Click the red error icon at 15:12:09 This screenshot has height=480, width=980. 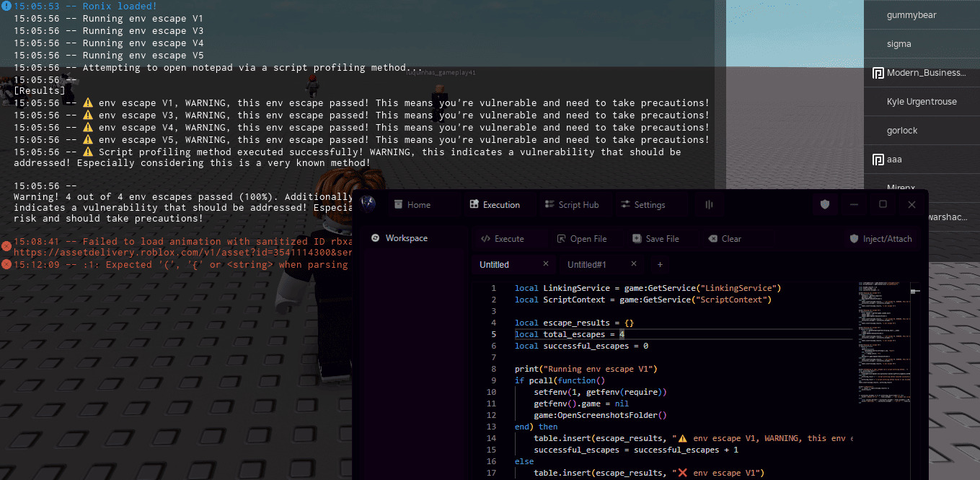[x=6, y=265]
